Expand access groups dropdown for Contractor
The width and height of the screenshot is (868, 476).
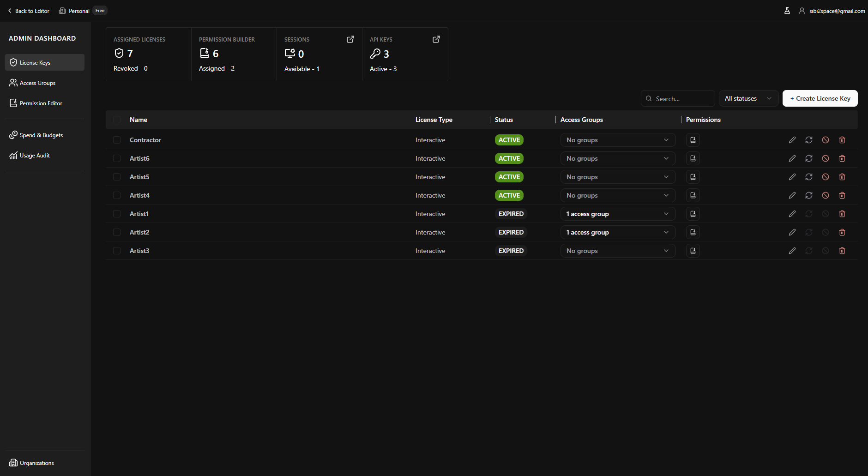(x=618, y=140)
